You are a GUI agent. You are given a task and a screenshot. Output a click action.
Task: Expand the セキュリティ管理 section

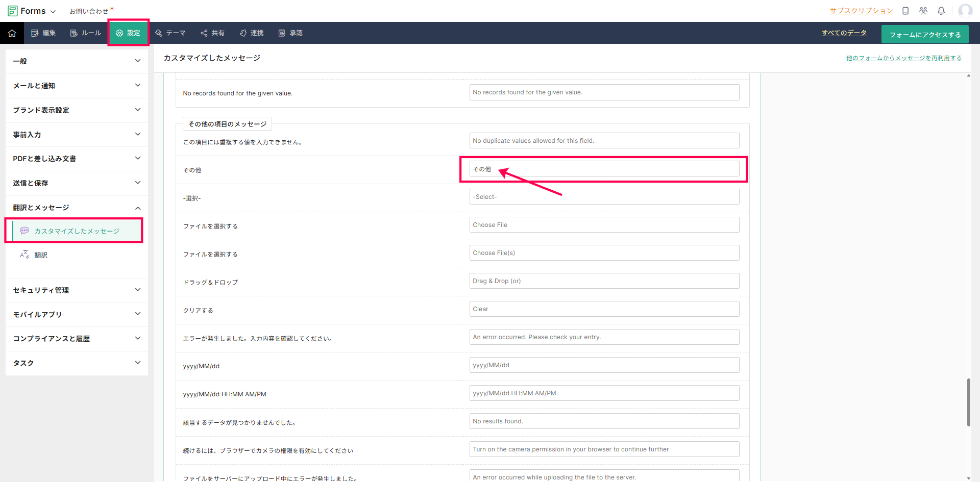(77, 290)
